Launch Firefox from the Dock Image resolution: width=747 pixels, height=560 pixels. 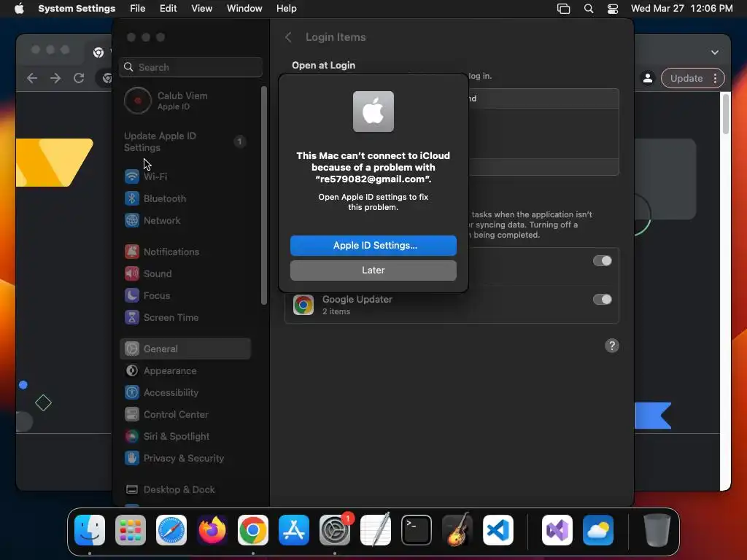click(x=212, y=530)
